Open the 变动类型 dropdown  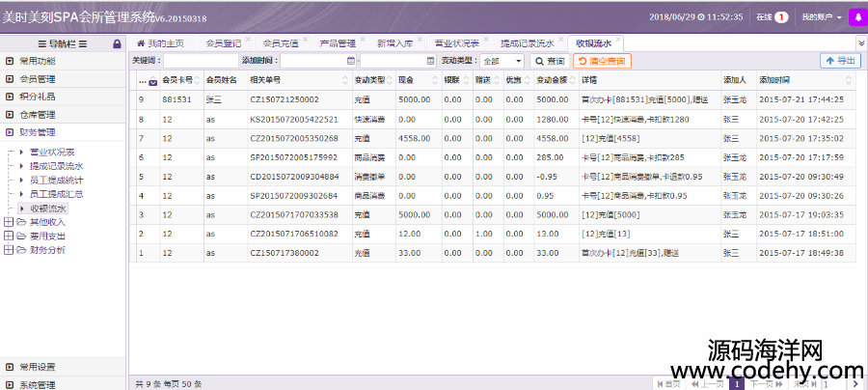pos(503,61)
